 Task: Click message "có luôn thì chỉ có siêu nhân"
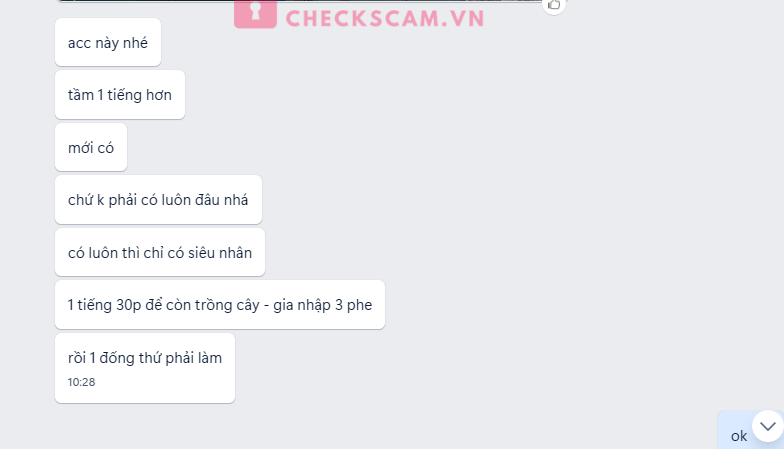pos(160,252)
